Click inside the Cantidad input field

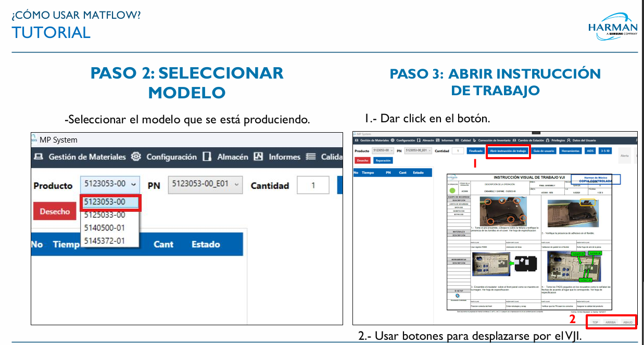click(313, 185)
